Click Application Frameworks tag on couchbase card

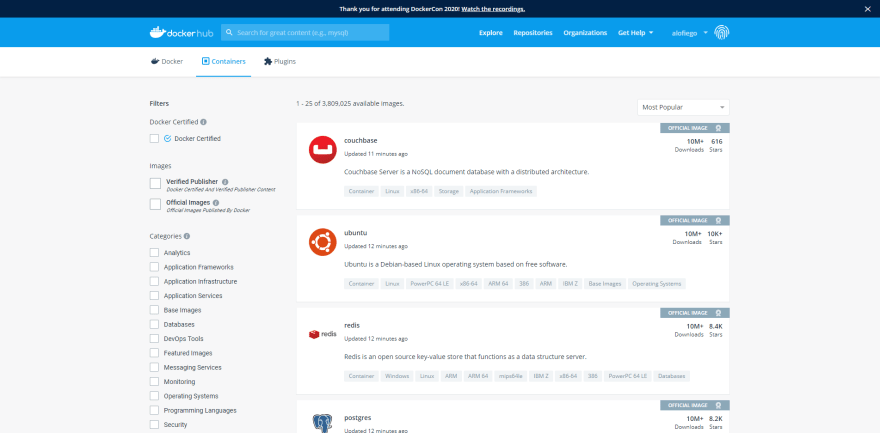501,191
